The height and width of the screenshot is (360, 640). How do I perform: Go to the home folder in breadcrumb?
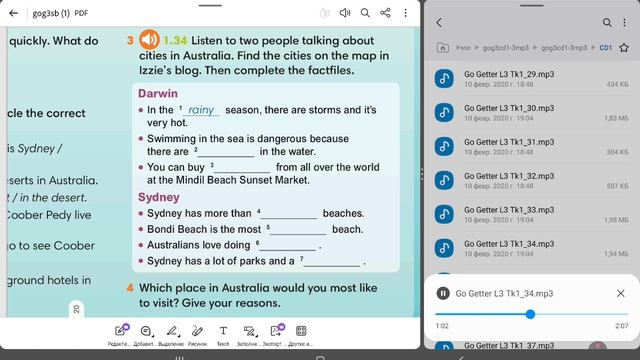pos(443,48)
